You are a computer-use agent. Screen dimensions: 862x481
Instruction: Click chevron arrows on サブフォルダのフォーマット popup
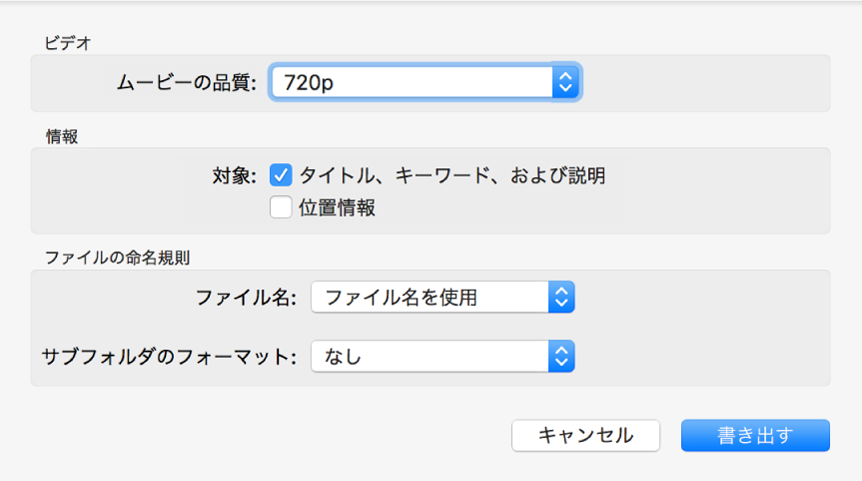click(562, 355)
